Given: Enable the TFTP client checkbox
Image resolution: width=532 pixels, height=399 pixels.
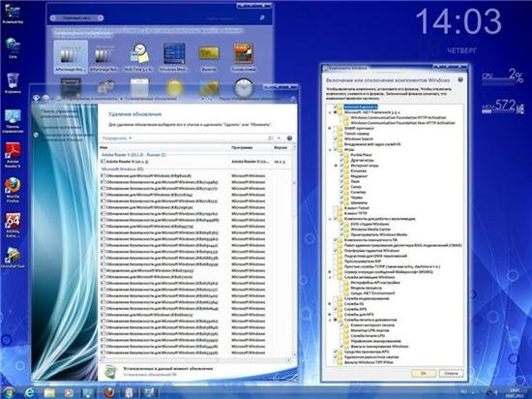Looking at the screenshot, I should tap(336, 213).
